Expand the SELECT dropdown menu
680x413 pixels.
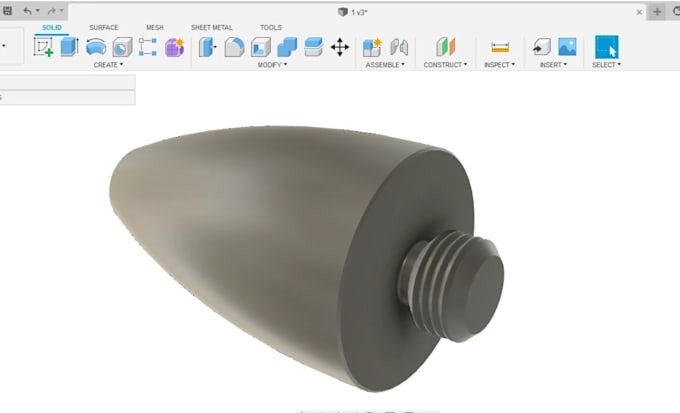606,65
